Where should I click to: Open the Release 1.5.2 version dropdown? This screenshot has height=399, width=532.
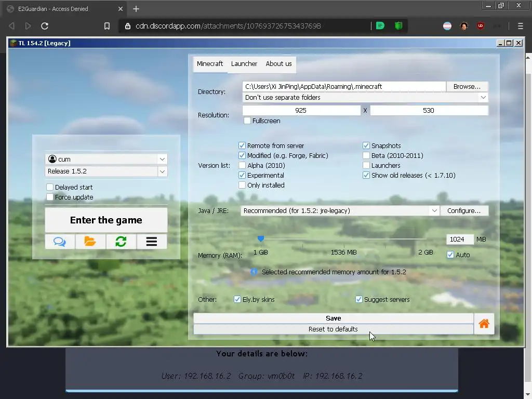click(162, 171)
